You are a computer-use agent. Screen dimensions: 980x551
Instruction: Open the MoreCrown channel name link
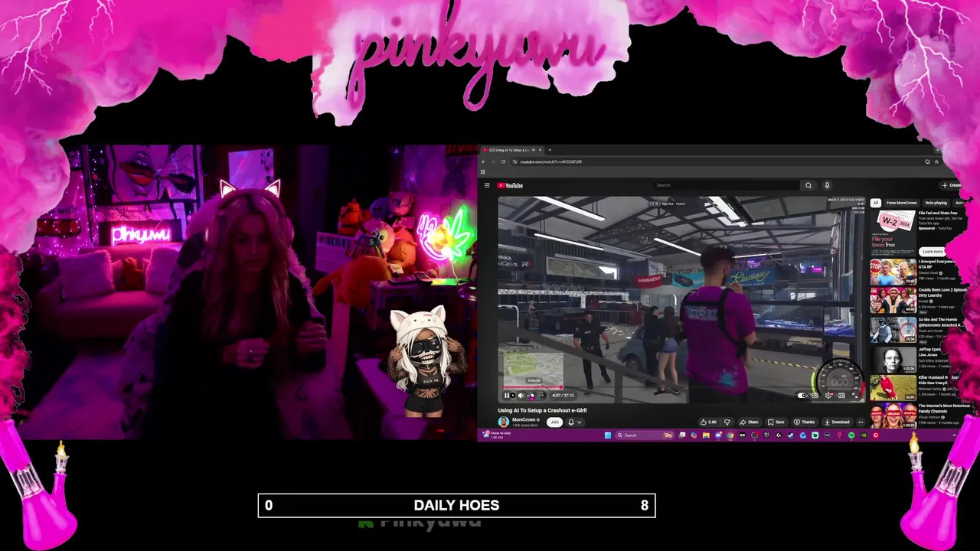pyautogui.click(x=524, y=419)
